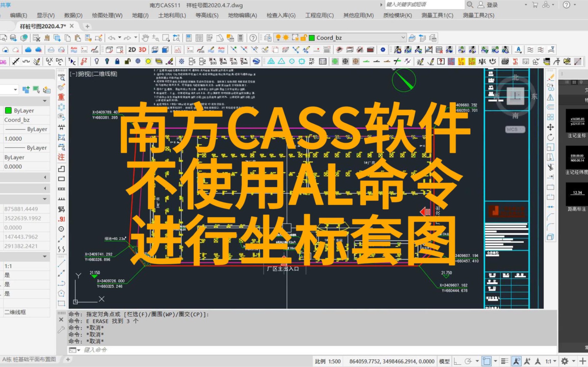Toggle the highlighted annotation scale button in status bar
This screenshot has width=588, height=367.
pos(516,361)
